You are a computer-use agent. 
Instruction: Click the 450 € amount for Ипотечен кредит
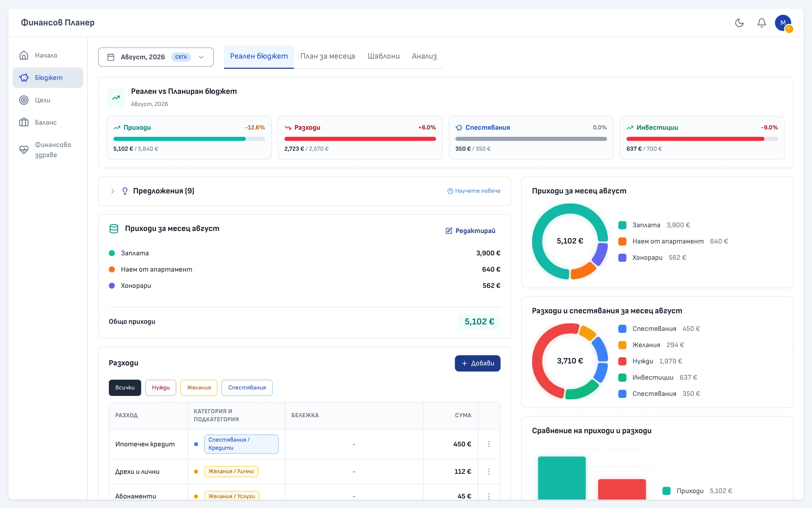click(x=462, y=444)
